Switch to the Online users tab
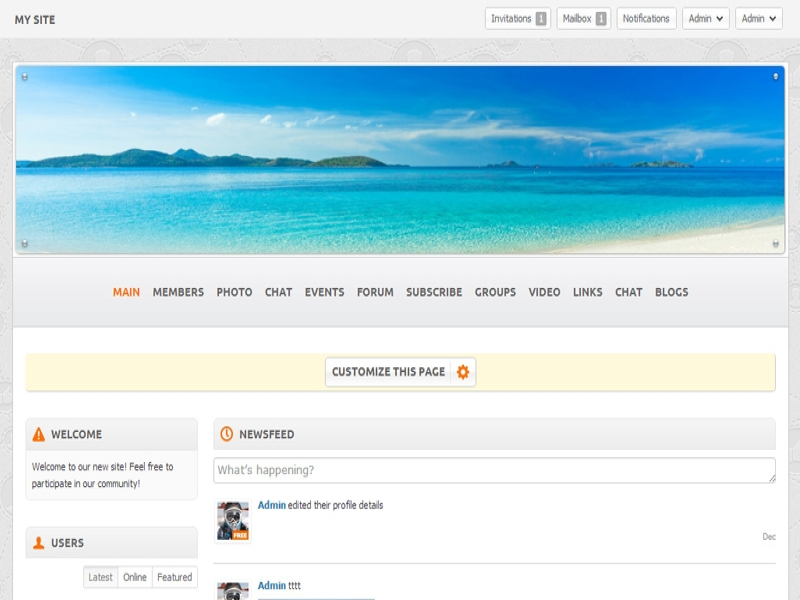The height and width of the screenshot is (600, 800). (134, 577)
